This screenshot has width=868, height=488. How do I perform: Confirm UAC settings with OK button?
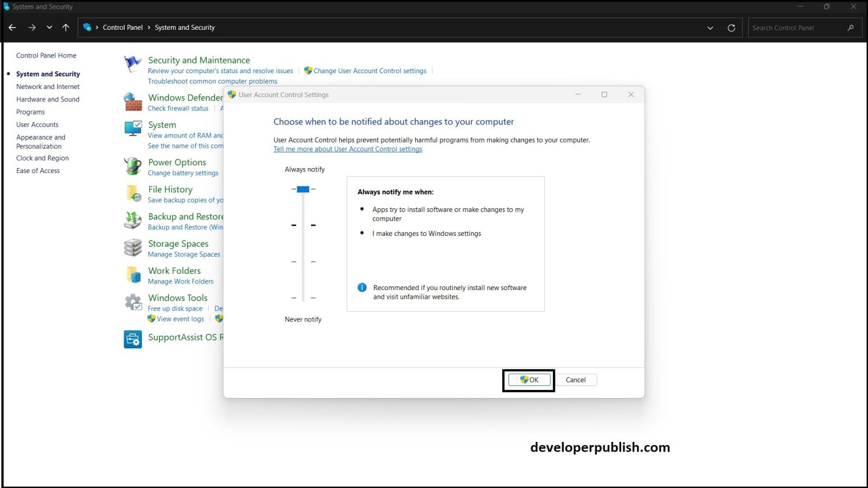pos(529,380)
